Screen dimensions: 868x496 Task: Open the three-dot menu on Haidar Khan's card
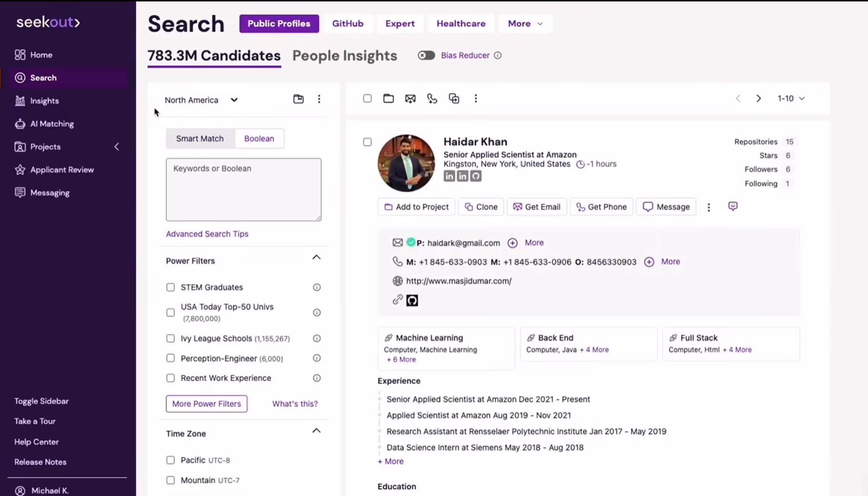pyautogui.click(x=709, y=207)
